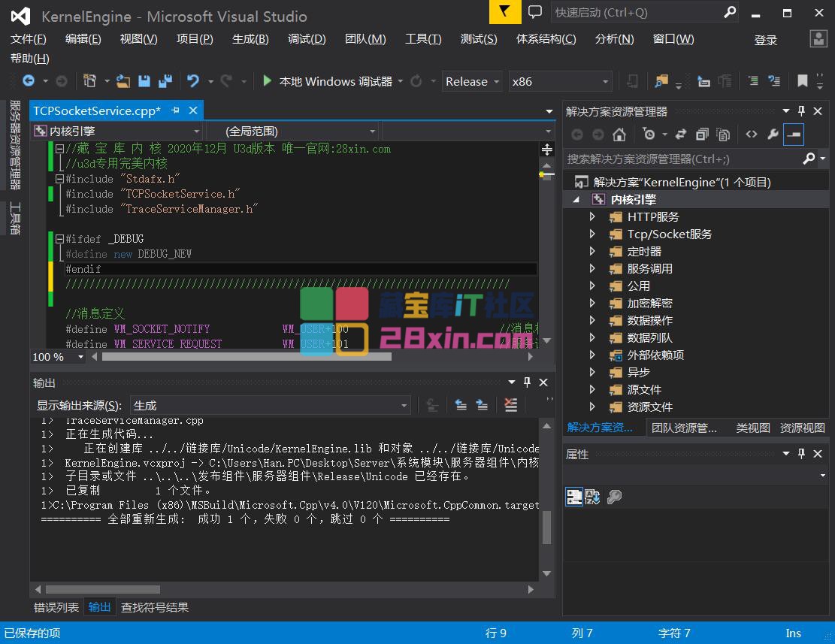The height and width of the screenshot is (644, 835).
Task: Click the 登录 sign-in link
Action: coord(765,40)
